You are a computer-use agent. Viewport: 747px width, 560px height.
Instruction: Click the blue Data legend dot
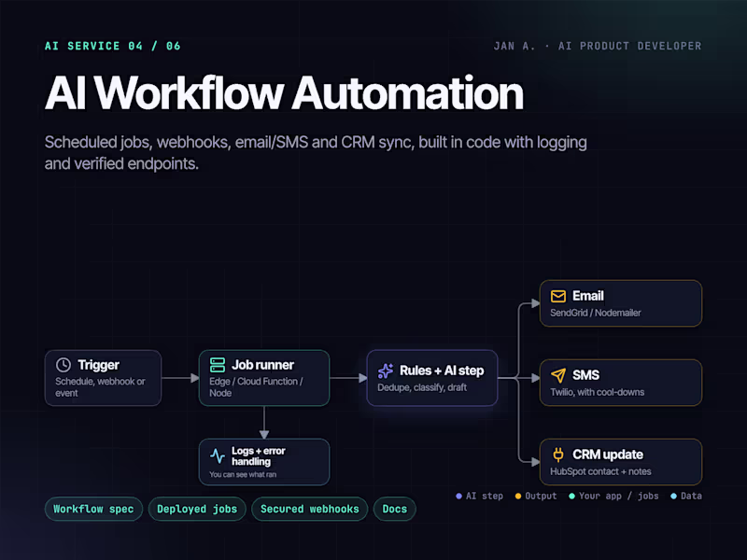coord(673,497)
